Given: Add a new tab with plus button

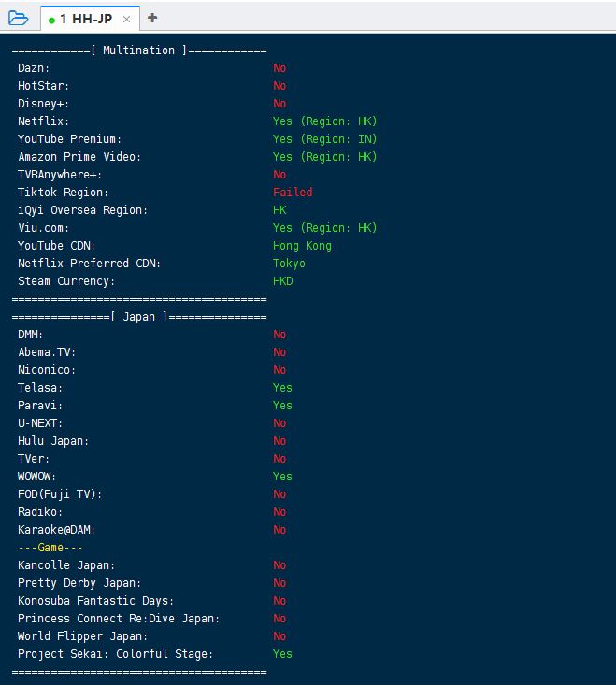Looking at the screenshot, I should pyautogui.click(x=152, y=18).
